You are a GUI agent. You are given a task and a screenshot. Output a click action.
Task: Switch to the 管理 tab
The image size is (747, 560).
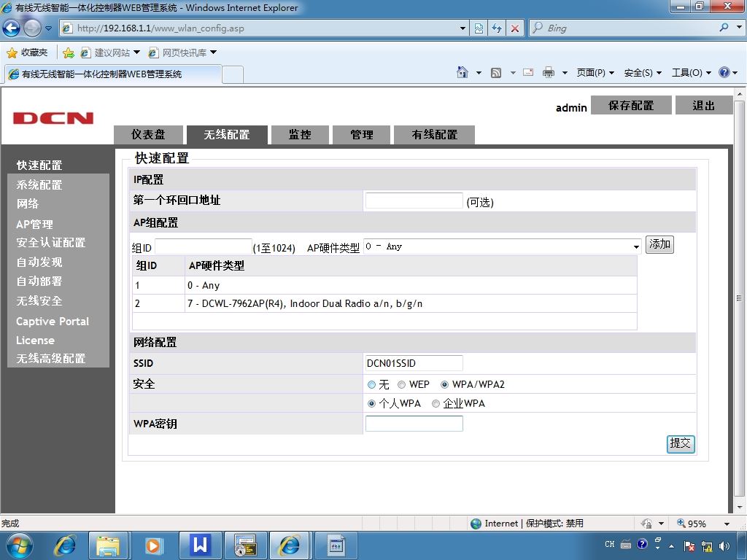tap(362, 135)
